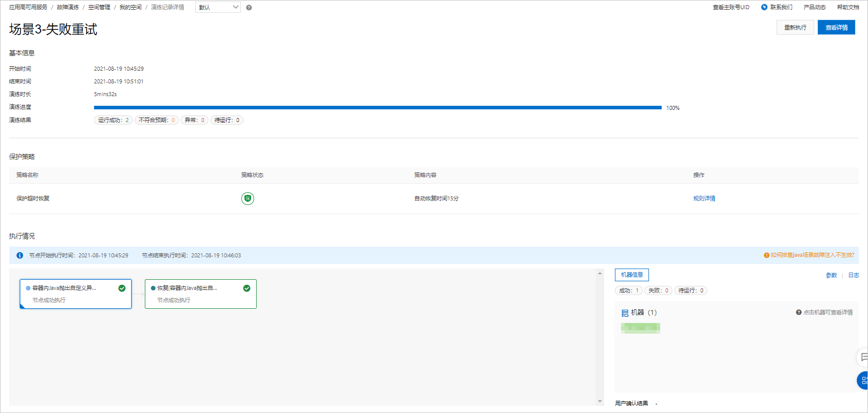
Task: Go to 应用高可用服务 breadcrumb
Action: click(x=28, y=7)
